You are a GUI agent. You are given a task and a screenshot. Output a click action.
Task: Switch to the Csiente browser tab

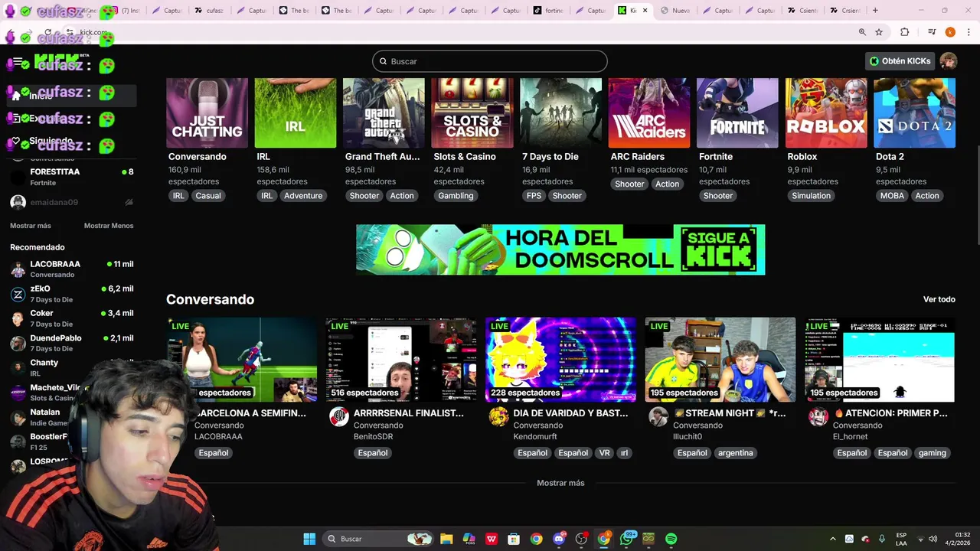(x=804, y=10)
